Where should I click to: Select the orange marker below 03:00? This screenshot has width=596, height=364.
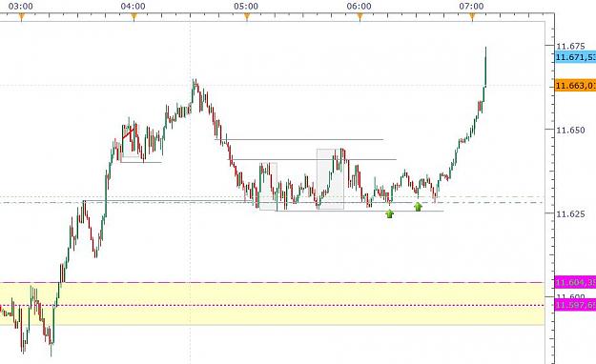coord(21,16)
